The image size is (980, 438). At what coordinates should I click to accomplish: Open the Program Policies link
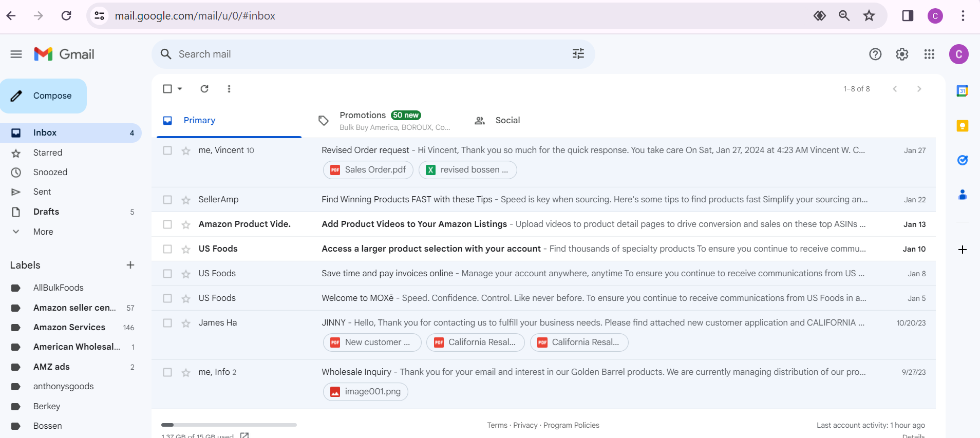pos(571,425)
